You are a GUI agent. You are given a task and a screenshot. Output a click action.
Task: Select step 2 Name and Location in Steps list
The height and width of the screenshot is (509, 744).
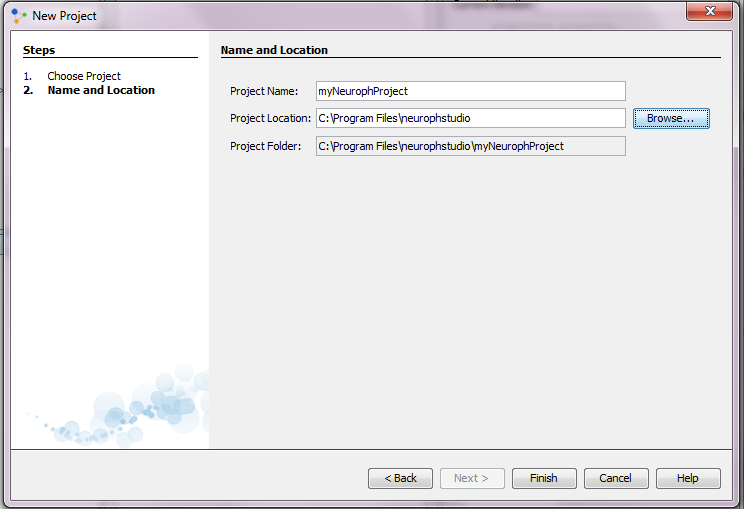[x=101, y=90]
